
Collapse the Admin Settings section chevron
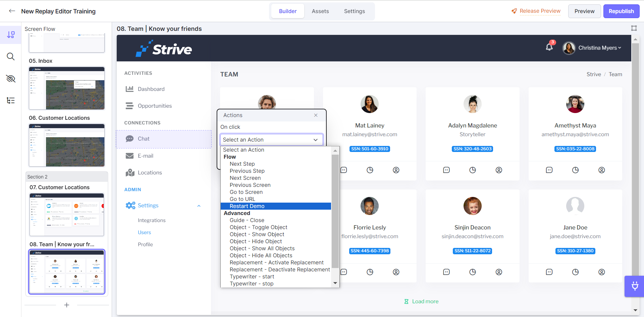point(199,206)
